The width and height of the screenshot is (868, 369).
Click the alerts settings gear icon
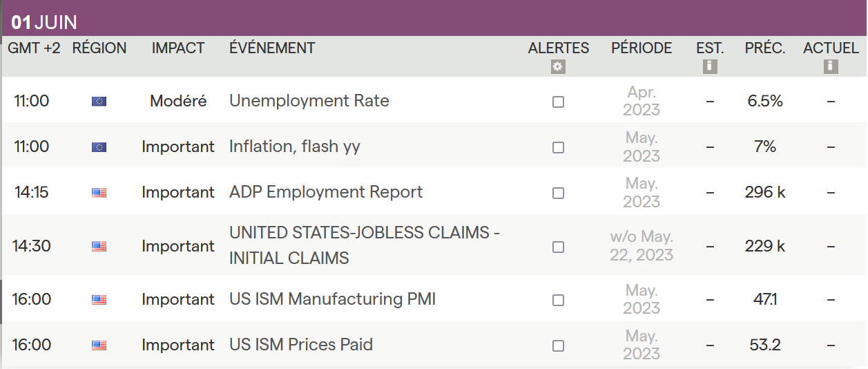tap(558, 67)
